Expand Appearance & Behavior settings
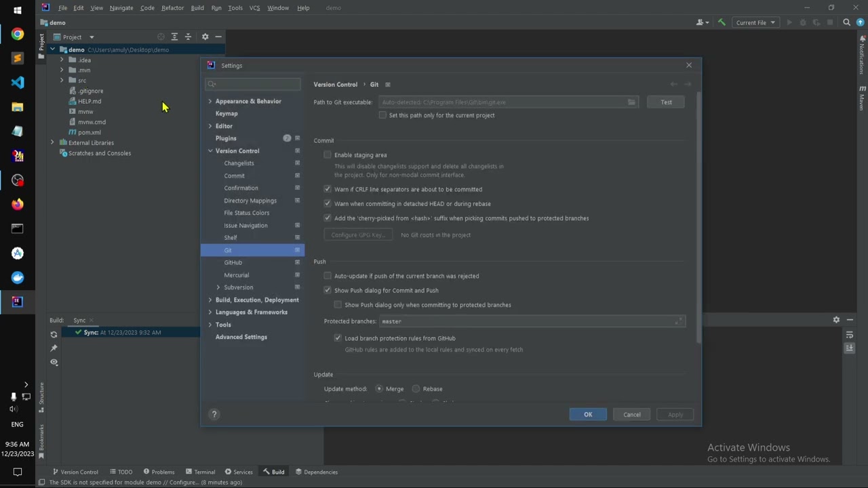 210,101
